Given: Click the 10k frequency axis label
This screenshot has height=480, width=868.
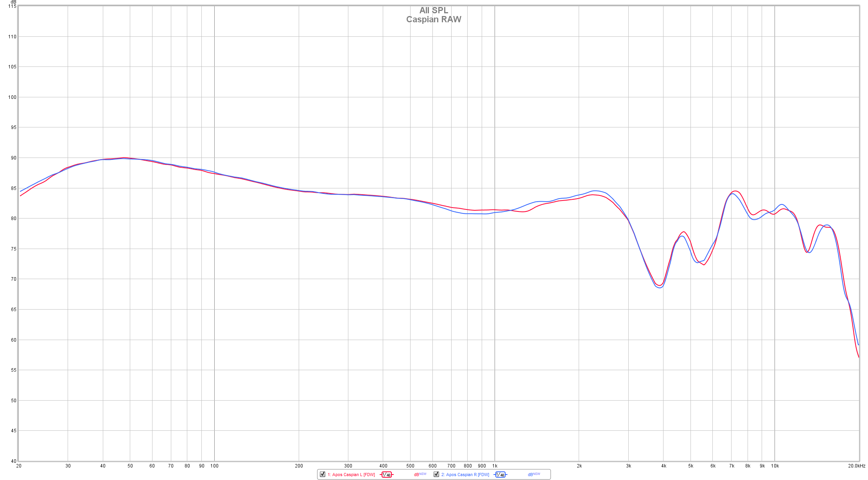Looking at the screenshot, I should 775,466.
